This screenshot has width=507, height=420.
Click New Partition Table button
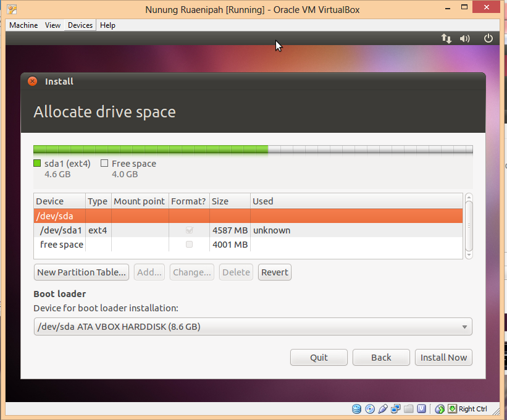[x=82, y=272]
